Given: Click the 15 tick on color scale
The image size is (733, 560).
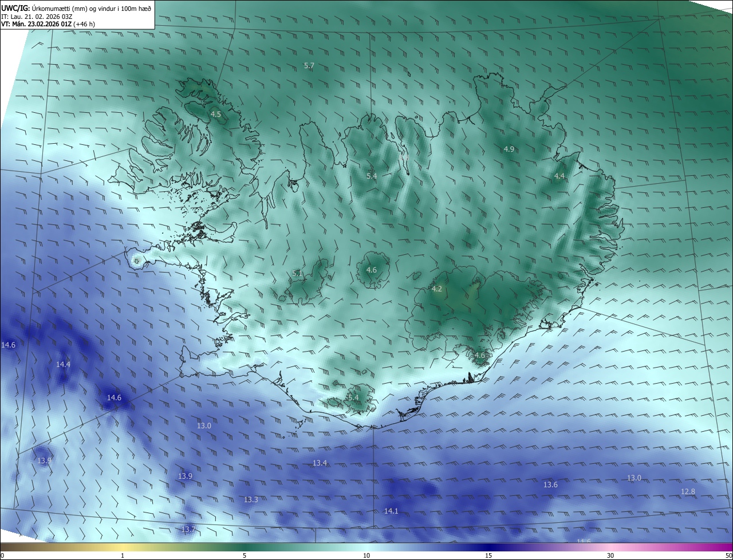Looking at the screenshot, I should (488, 556).
